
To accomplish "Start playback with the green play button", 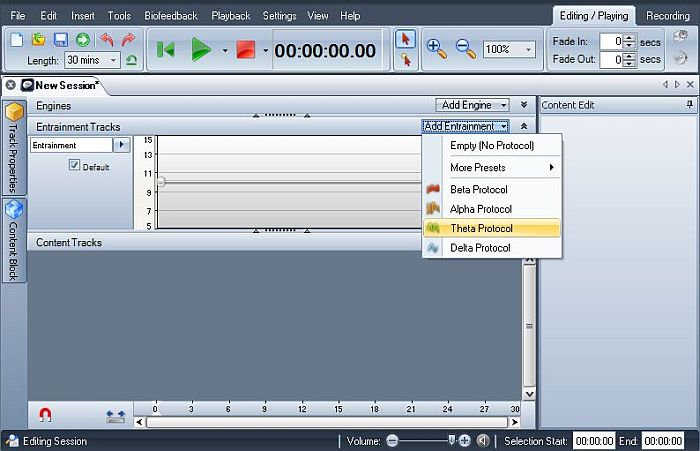I will (201, 50).
